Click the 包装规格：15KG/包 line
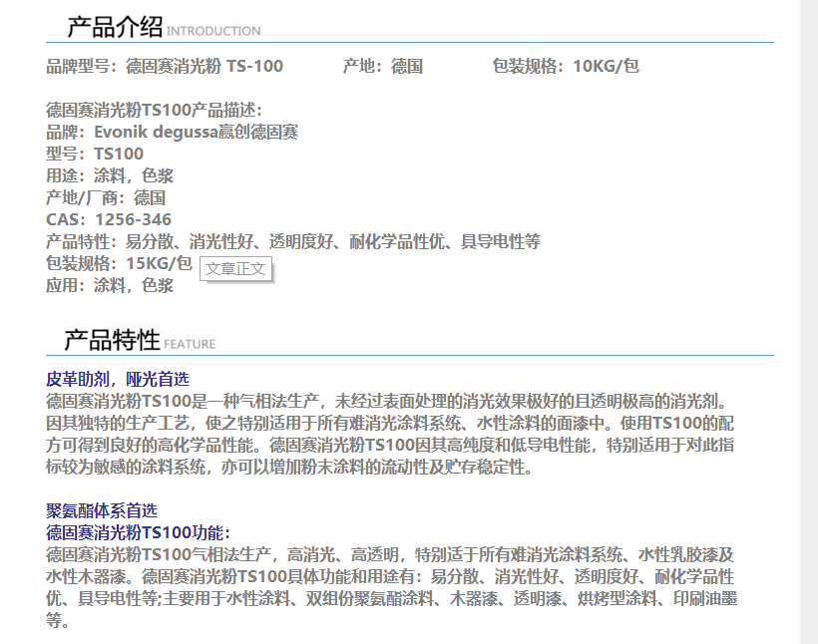Viewport: 818px width, 644px height. (x=119, y=263)
